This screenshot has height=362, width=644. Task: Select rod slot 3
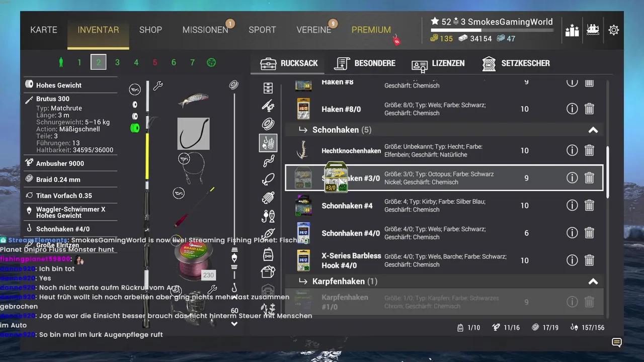point(117,62)
